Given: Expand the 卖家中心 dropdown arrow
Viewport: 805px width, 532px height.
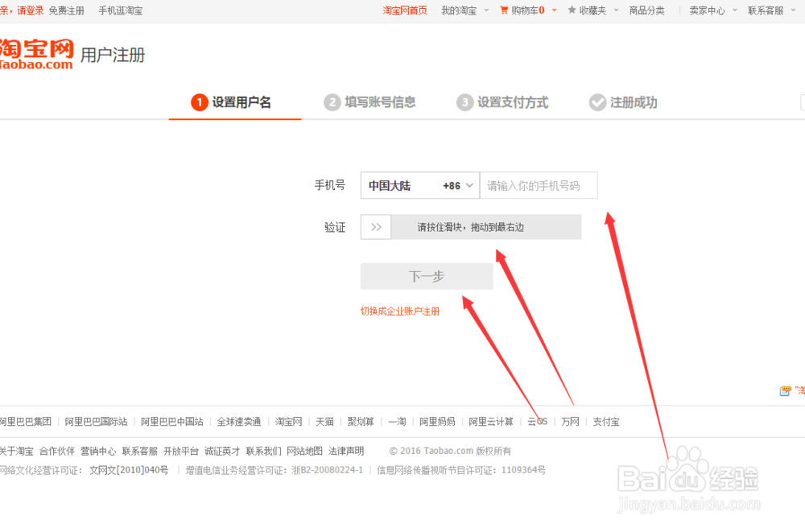Looking at the screenshot, I should tap(735, 10).
